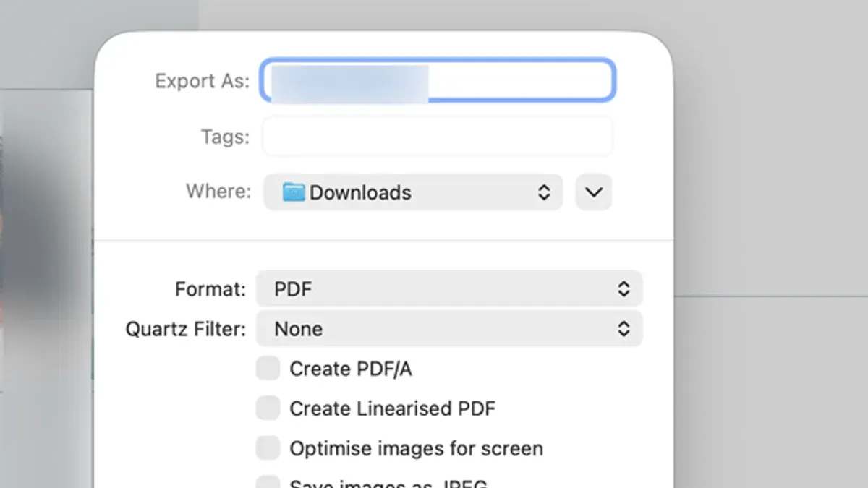
Task: Click the Quartz Filter label
Action: (186, 329)
